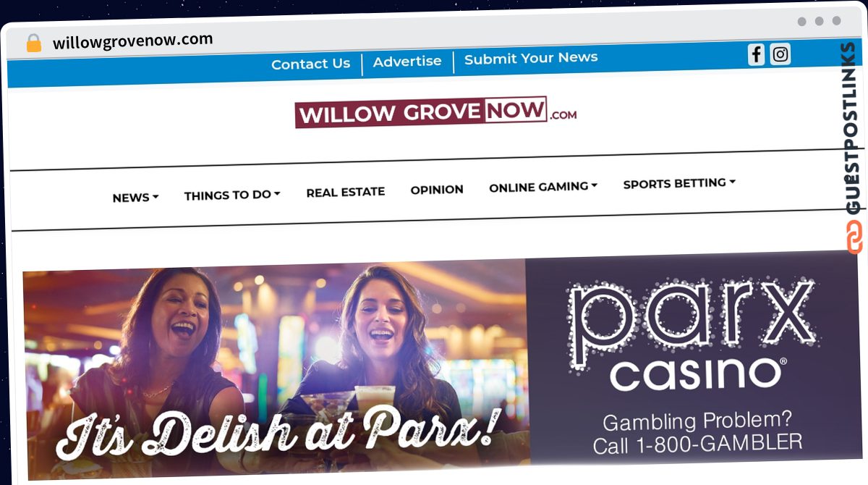Select the willowgrovenow.com address bar

click(133, 41)
